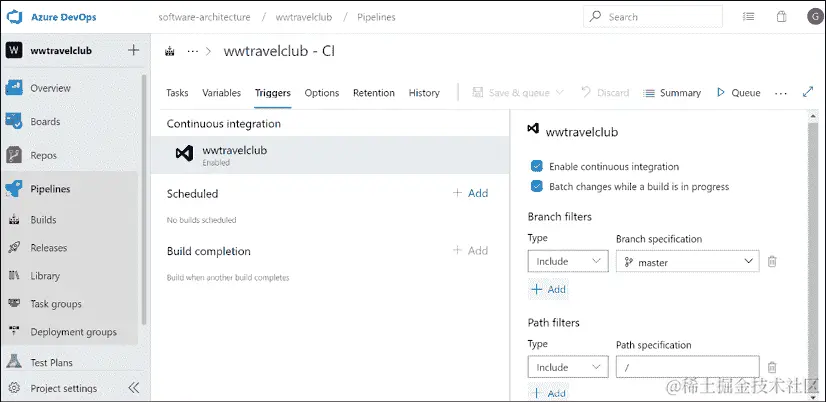The height and width of the screenshot is (402, 826).
Task: Add a new path filter
Action: [548, 394]
